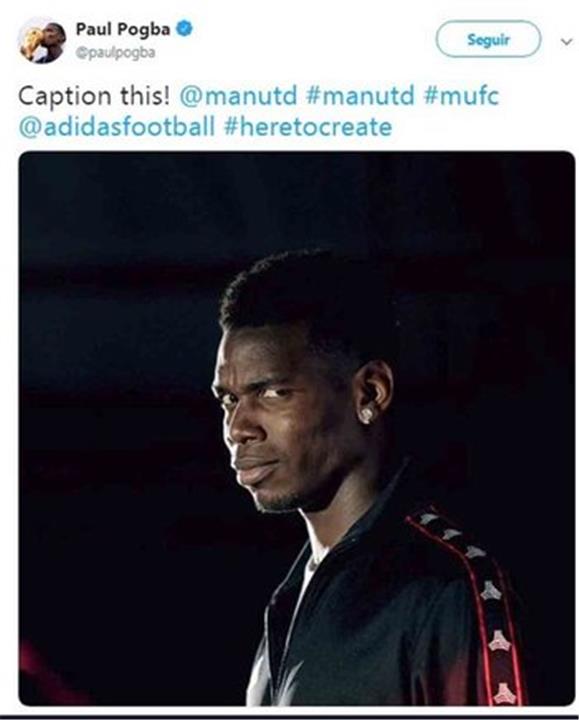Image resolution: width=579 pixels, height=720 pixels.
Task: Click the adidas logo on jacket stripe
Action: [x=499, y=641]
